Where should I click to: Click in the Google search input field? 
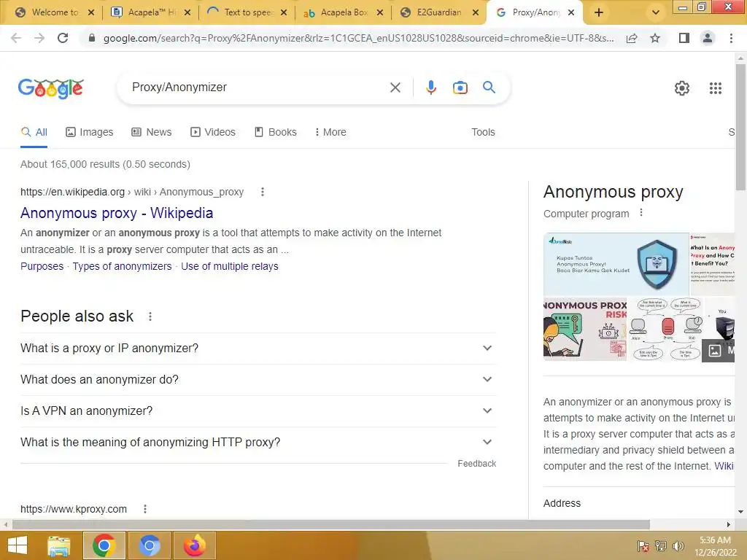point(258,87)
